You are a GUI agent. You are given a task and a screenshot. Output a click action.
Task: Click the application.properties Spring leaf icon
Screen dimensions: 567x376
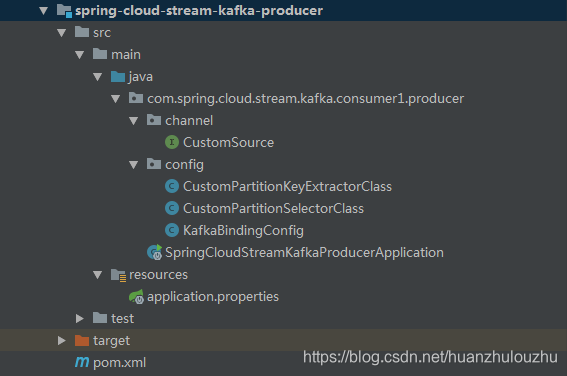(137, 296)
